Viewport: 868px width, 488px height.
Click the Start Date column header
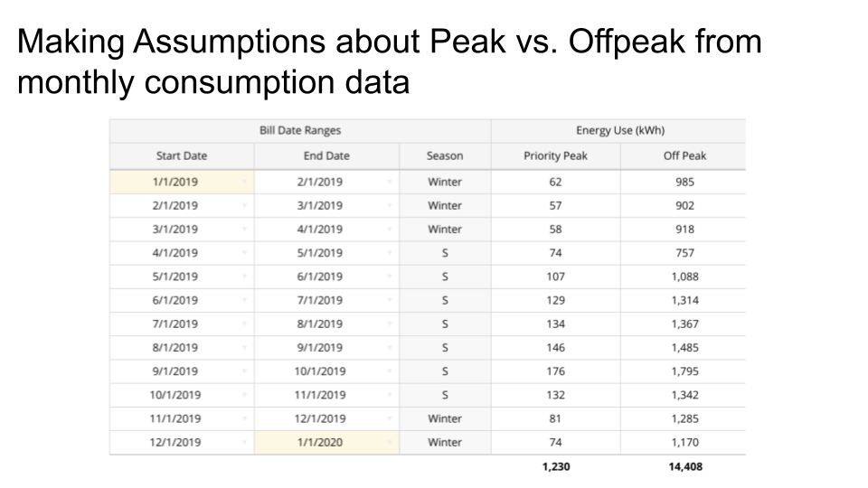tap(182, 156)
